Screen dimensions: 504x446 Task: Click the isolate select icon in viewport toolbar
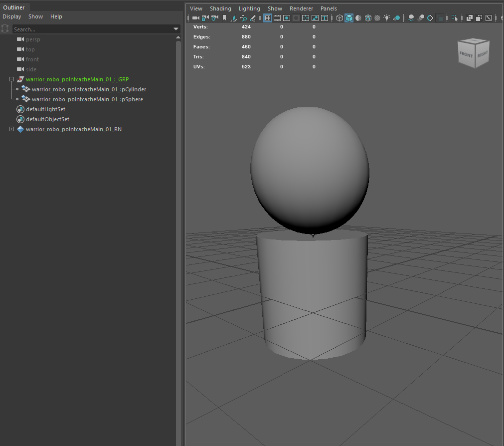454,18
